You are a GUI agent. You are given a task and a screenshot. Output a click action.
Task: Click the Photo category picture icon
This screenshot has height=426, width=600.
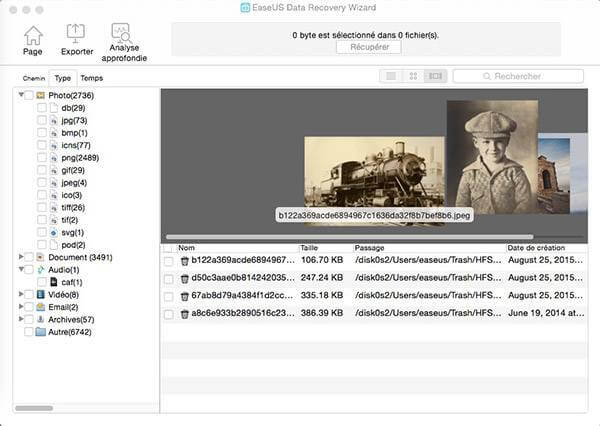tap(41, 95)
